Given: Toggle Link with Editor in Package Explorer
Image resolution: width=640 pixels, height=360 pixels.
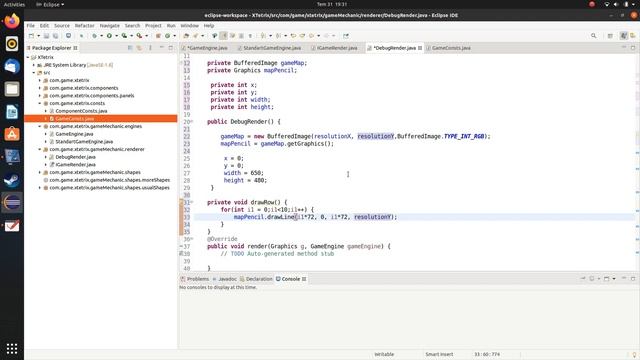Looking at the screenshot, I should point(139,48).
